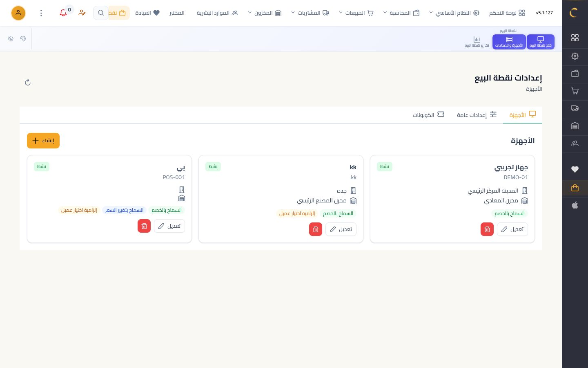Switch to the الكوبونات tab
This screenshot has height=368, width=588.
coord(428,115)
